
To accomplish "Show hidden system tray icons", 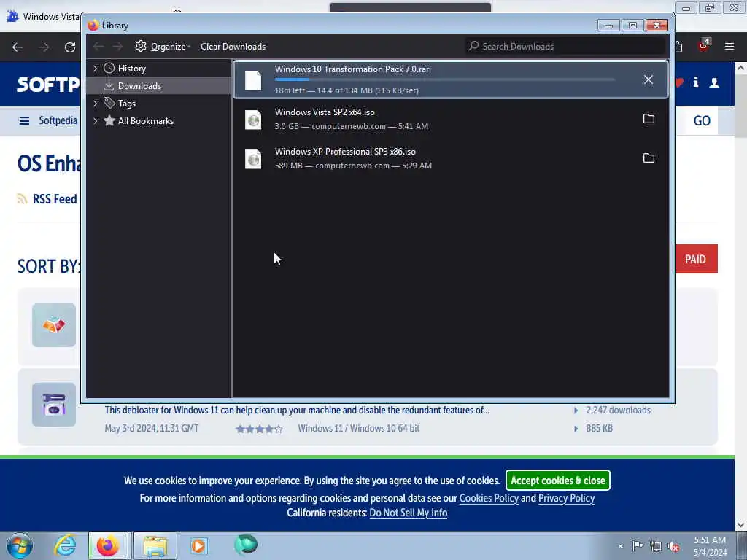I will pos(620,546).
